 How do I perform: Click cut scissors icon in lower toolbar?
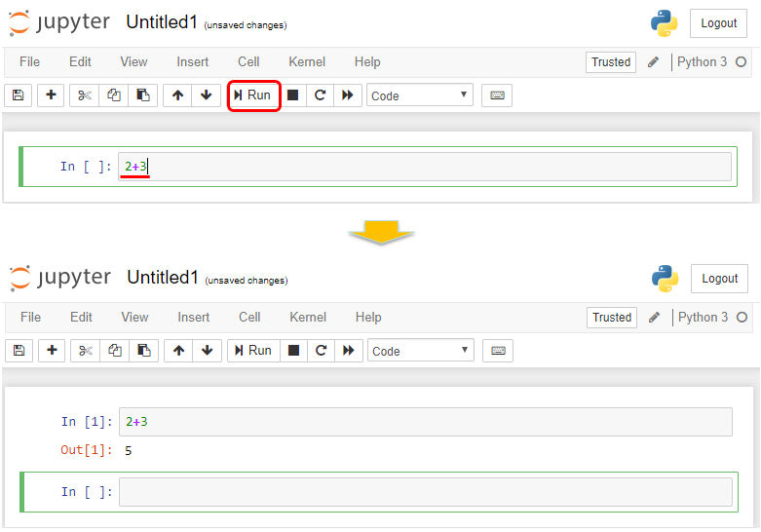point(86,351)
